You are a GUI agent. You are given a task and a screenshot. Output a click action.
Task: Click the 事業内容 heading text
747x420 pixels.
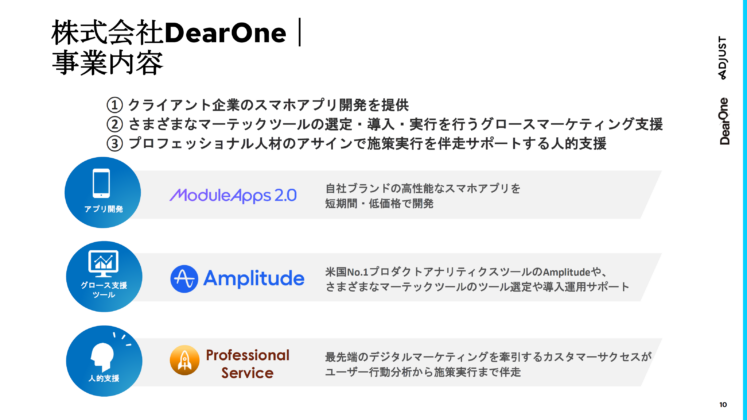(x=107, y=64)
